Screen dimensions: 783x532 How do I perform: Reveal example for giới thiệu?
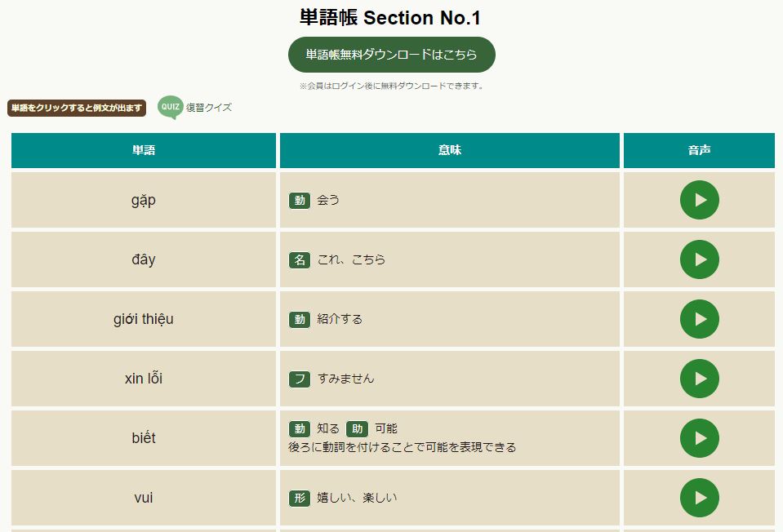[x=144, y=319]
